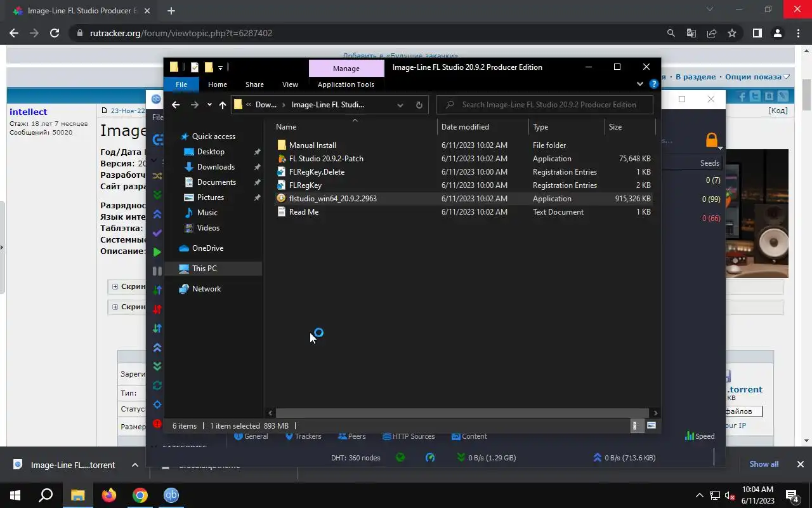Screen dimensions: 812x508
Task: Click Chrome address bar URL
Action: click(x=181, y=33)
